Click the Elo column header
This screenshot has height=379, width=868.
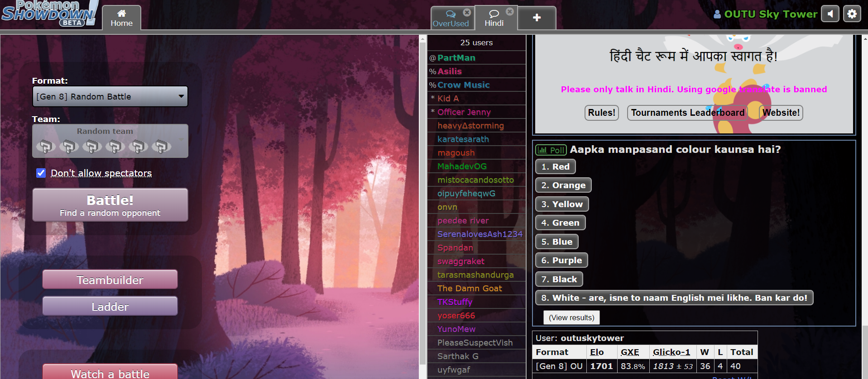click(x=601, y=352)
